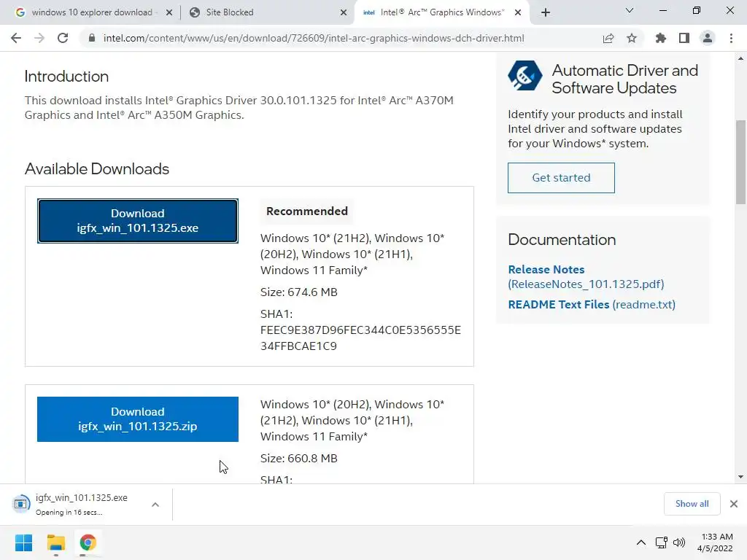Click the scrollbar up arrow

coord(740,58)
